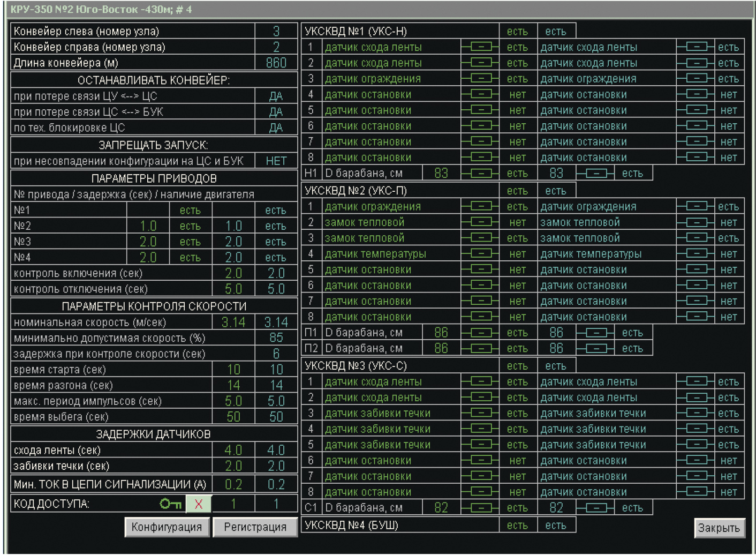Click cyan contact symbol in УКСКВД №3 row 2
The width and height of the screenshot is (756, 555).
coord(695,397)
